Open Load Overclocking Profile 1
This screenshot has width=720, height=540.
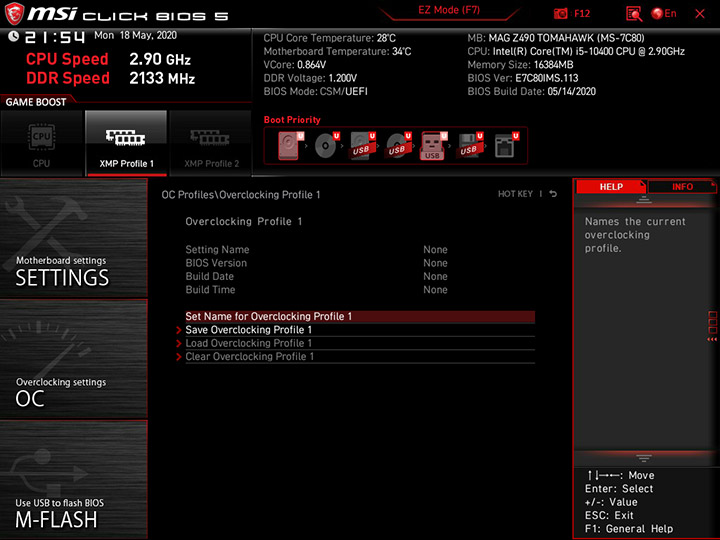pyautogui.click(x=360, y=343)
